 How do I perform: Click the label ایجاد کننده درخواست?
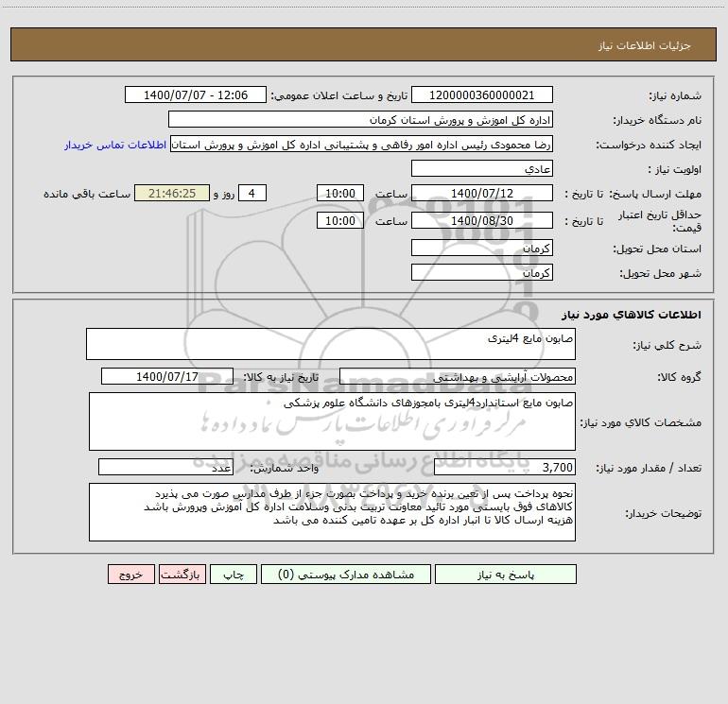point(649,146)
